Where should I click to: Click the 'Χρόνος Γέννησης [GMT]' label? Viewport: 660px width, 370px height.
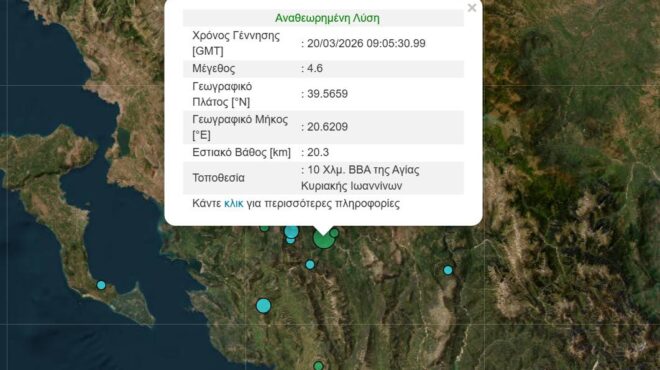click(236, 43)
